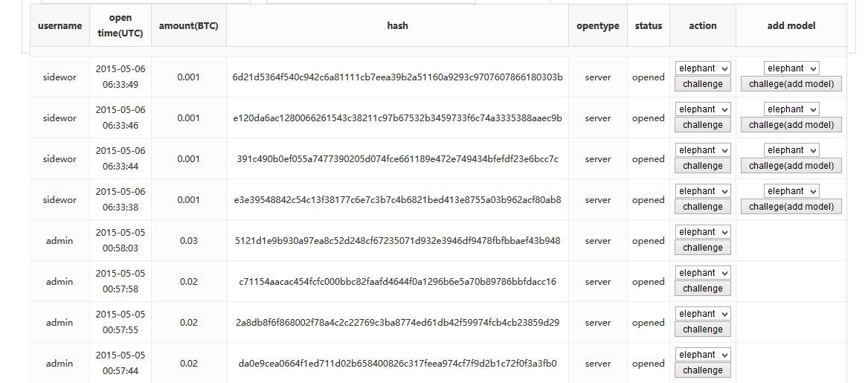Click challenge for admin 00:57:58 row

coord(702,289)
